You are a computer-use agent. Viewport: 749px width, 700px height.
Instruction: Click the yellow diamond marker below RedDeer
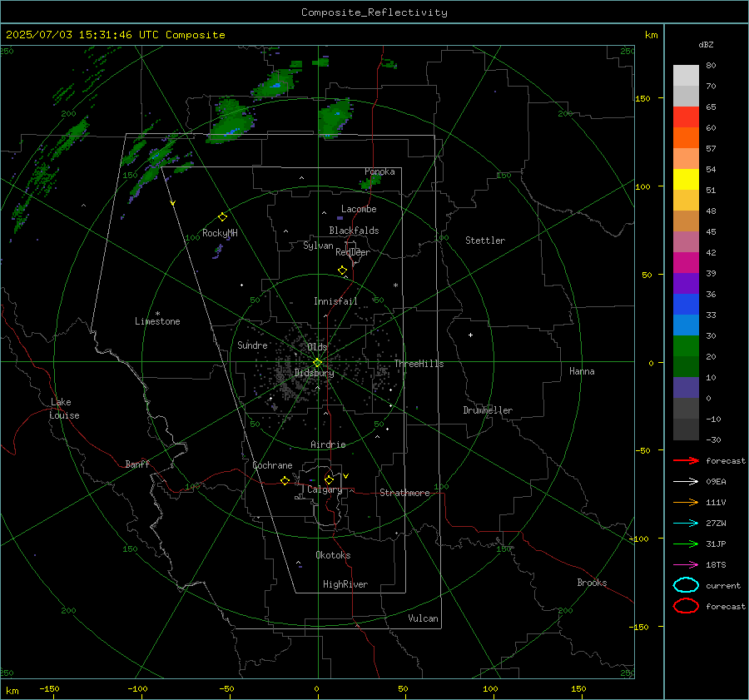click(x=342, y=271)
